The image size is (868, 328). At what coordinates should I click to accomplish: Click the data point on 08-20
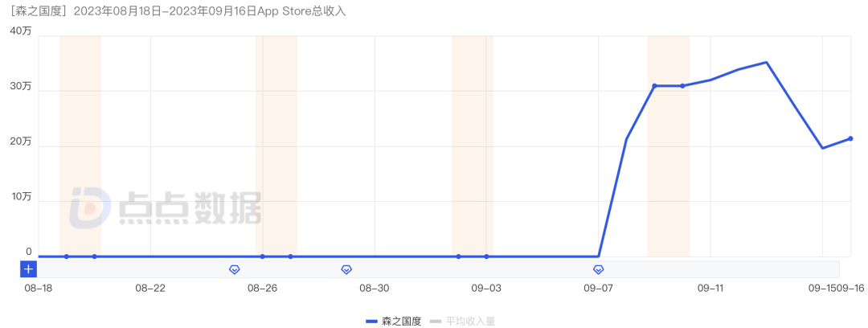pos(95,256)
